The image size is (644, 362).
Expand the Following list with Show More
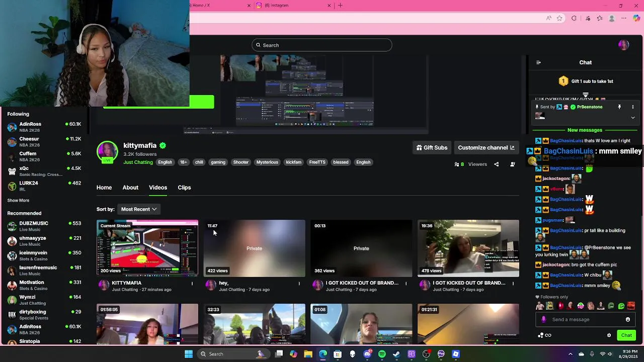(18, 201)
